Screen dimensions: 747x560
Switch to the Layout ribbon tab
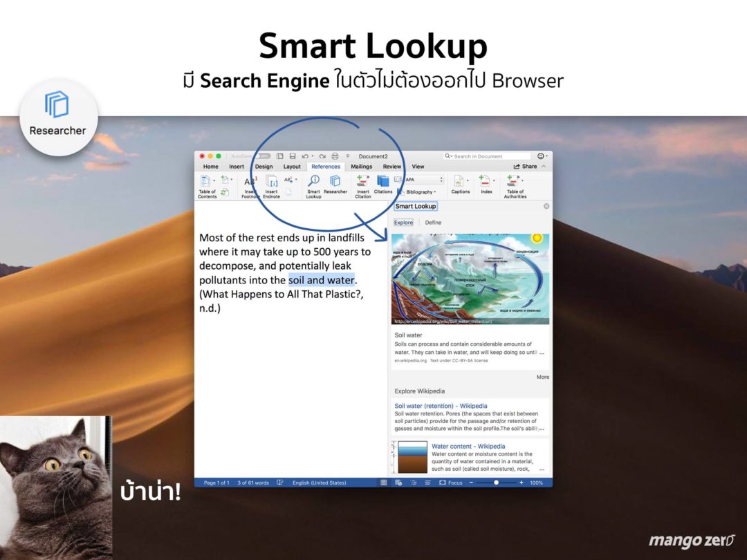click(x=292, y=167)
